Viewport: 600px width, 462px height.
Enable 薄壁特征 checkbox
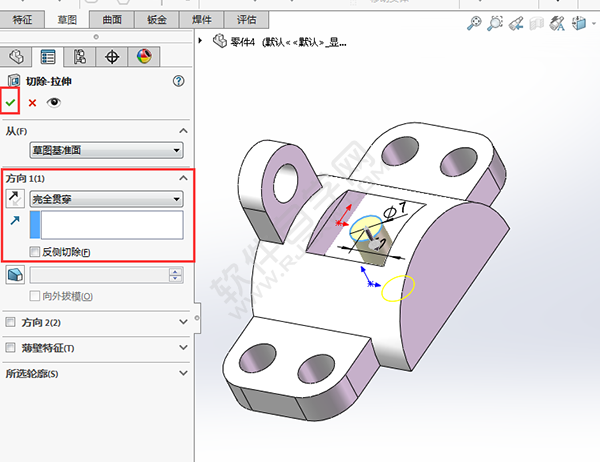point(10,348)
